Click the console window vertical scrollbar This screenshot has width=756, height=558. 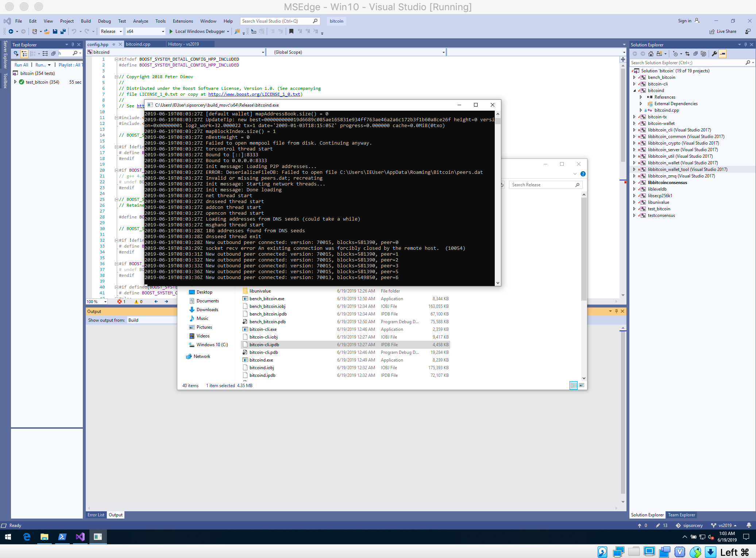[498, 197]
